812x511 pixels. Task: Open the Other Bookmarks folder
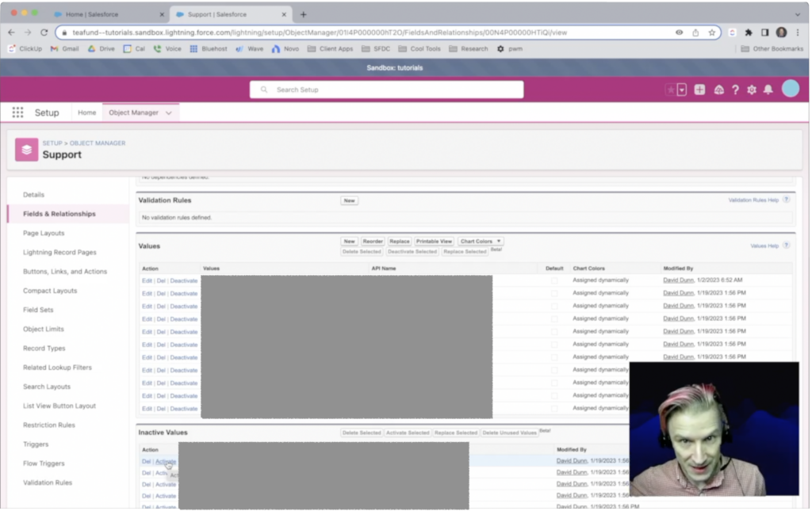tap(772, 48)
